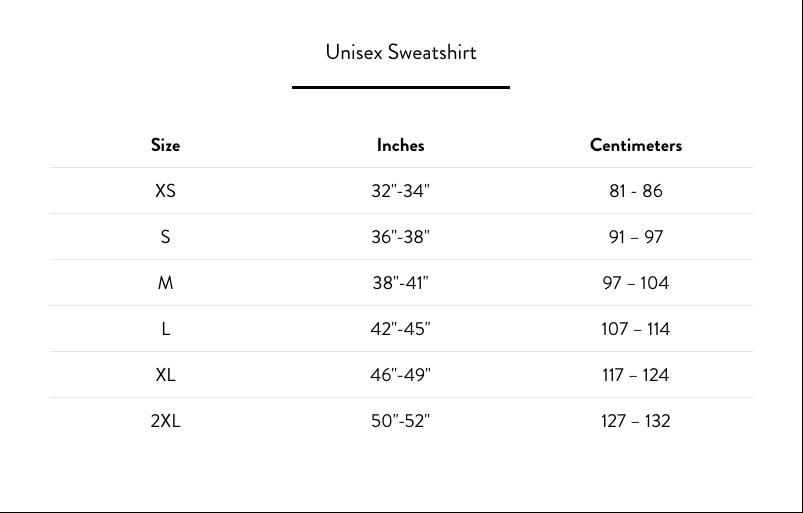Image resolution: width=803 pixels, height=513 pixels.
Task: Select the Size column header
Action: [x=165, y=145]
